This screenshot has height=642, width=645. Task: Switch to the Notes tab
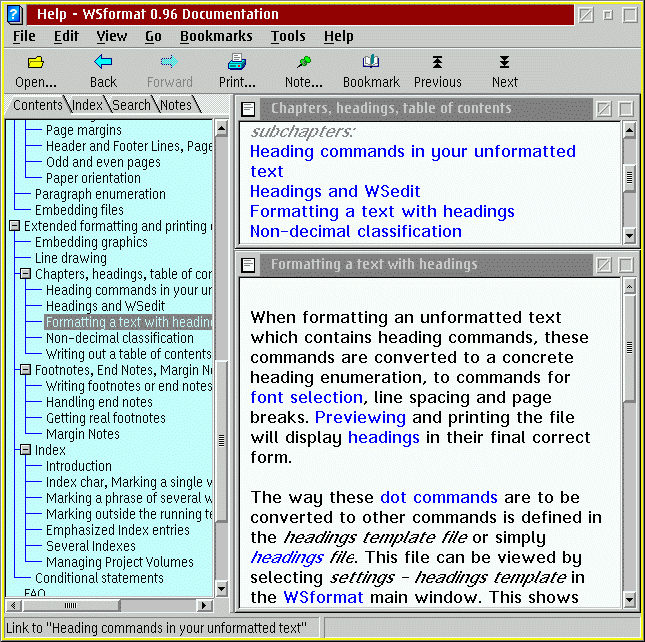click(x=176, y=105)
